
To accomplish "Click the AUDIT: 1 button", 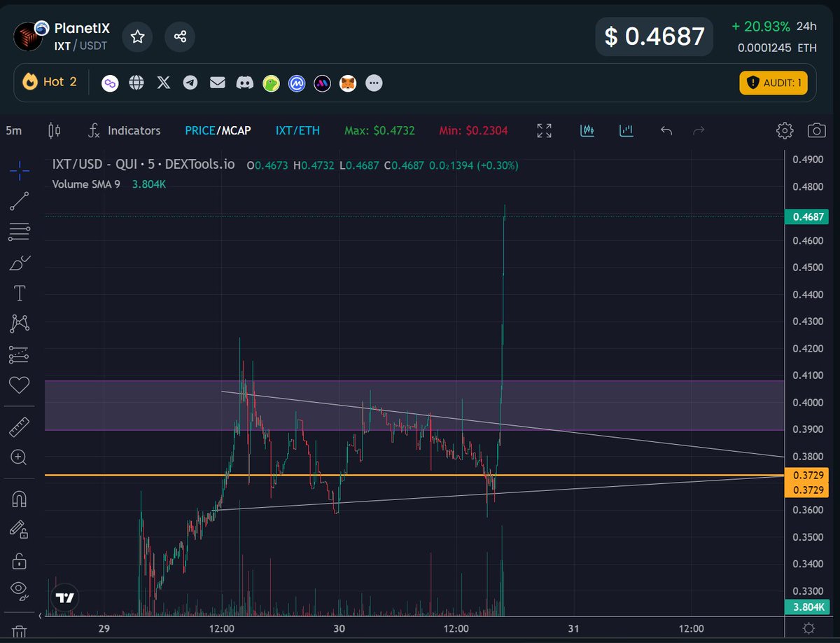I will pyautogui.click(x=773, y=83).
